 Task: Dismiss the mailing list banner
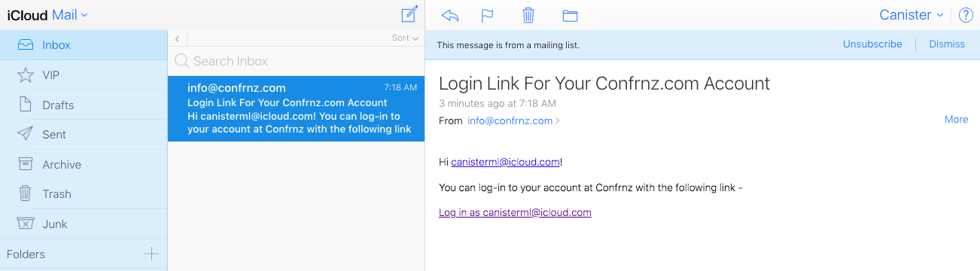[947, 44]
